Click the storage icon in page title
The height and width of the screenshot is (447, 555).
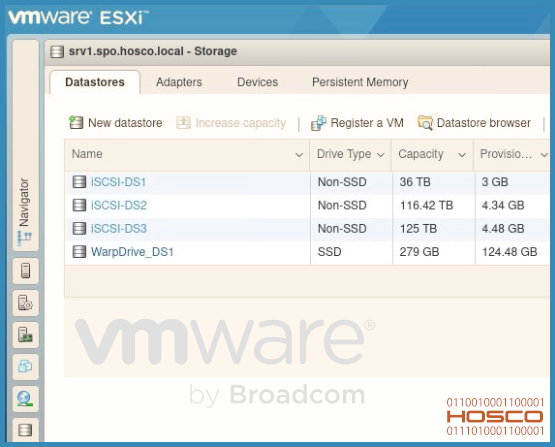tap(57, 52)
